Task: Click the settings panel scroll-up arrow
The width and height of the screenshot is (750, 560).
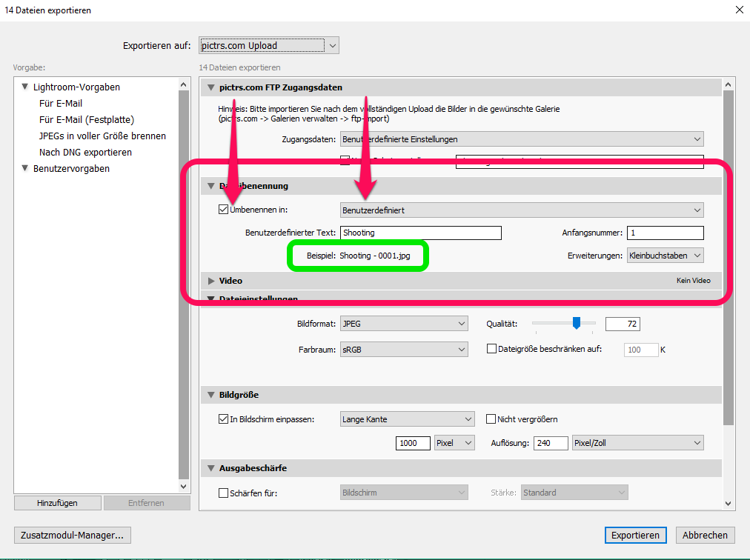Action: click(728, 84)
